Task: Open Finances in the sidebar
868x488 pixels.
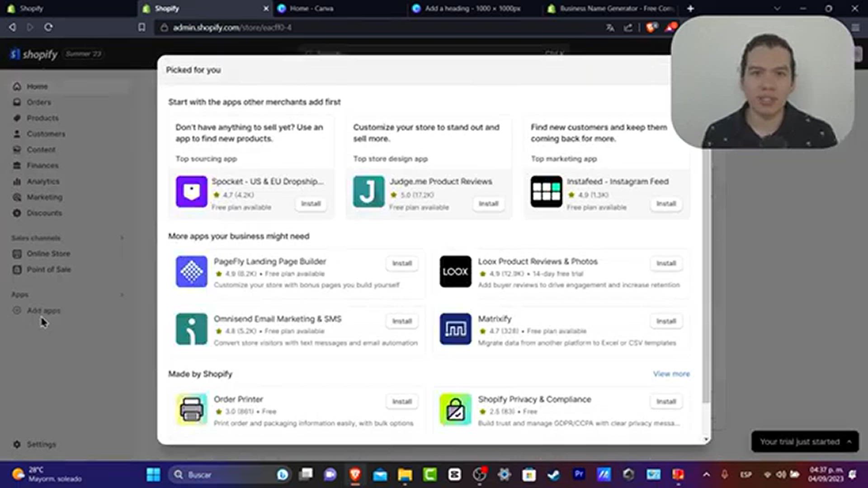Action: (x=42, y=165)
